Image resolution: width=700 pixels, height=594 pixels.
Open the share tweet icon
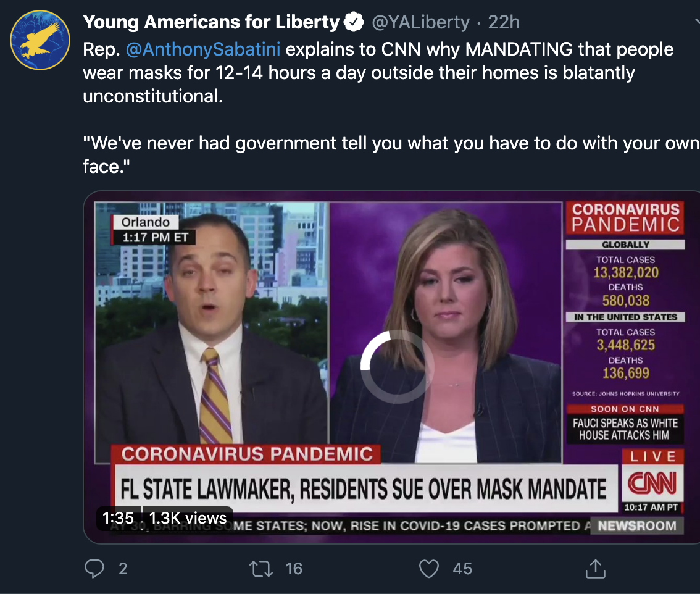pos(596,568)
